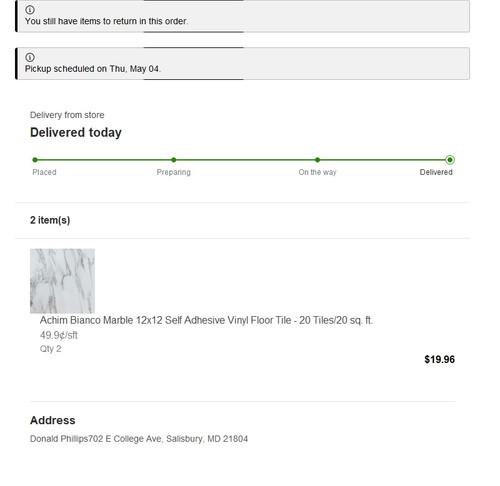Click the Placed progress dot
The image size is (500, 486).
click(35, 160)
